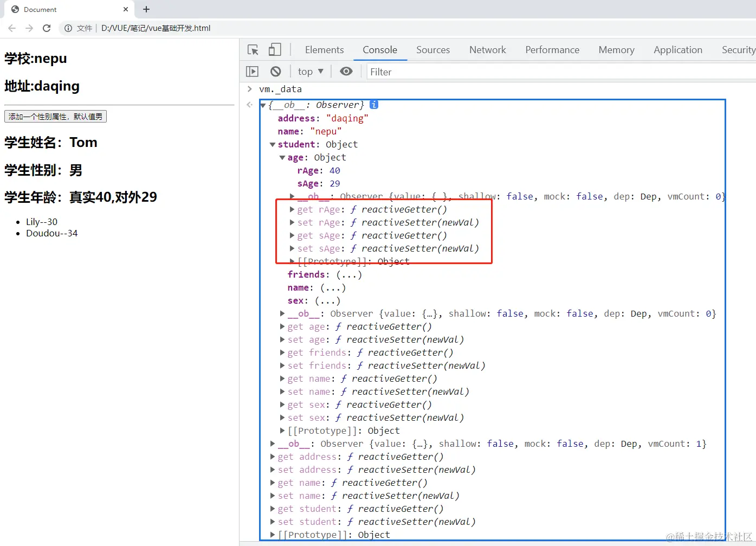
Task: Expand the set address reactiveSetter entry
Action: [273, 470]
